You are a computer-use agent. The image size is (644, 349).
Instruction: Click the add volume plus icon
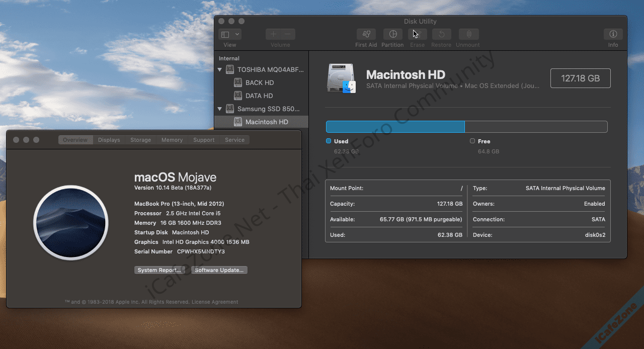(x=273, y=34)
